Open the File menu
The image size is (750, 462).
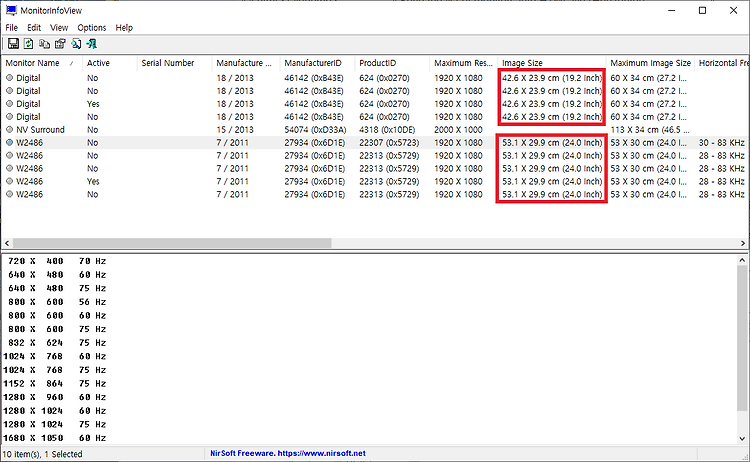point(11,28)
